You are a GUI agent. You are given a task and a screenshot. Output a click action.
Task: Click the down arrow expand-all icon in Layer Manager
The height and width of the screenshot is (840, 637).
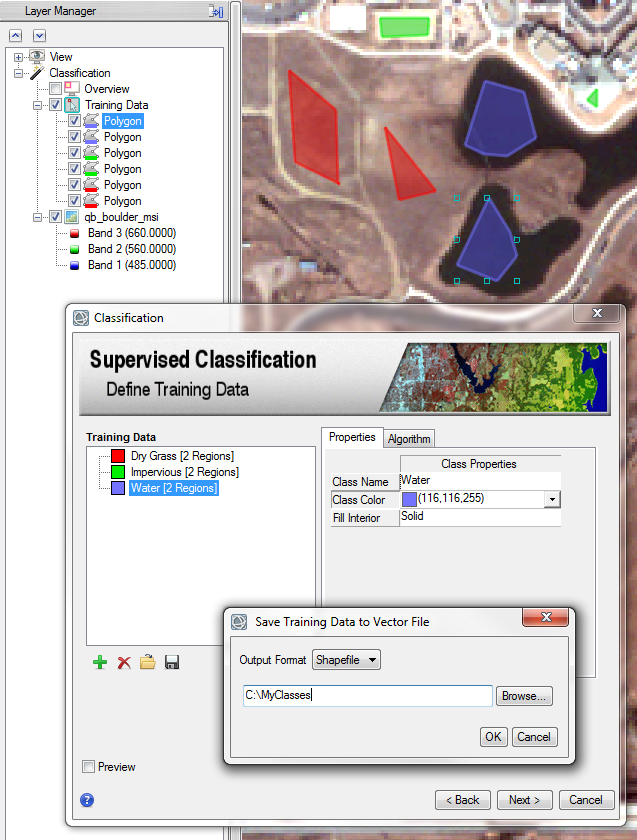39,35
